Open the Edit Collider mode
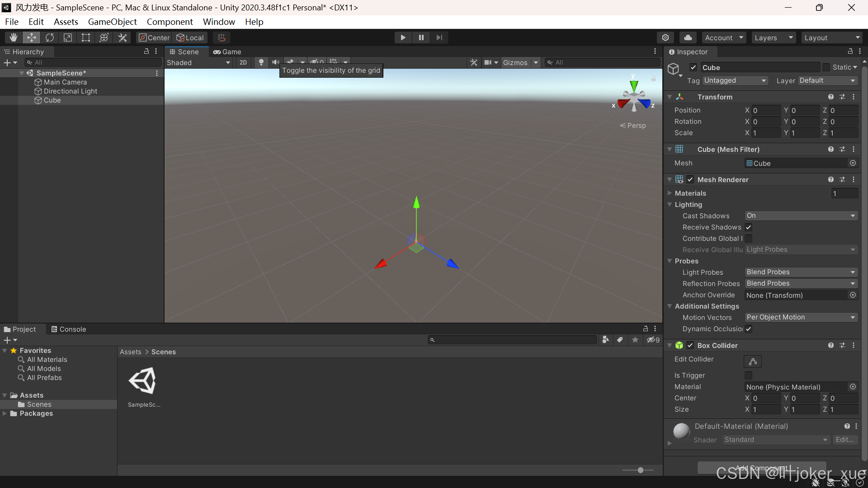 (753, 361)
